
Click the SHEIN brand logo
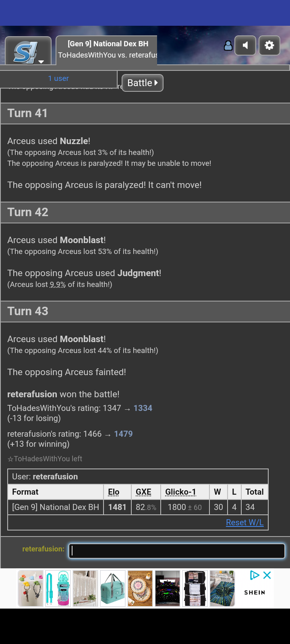point(255,592)
